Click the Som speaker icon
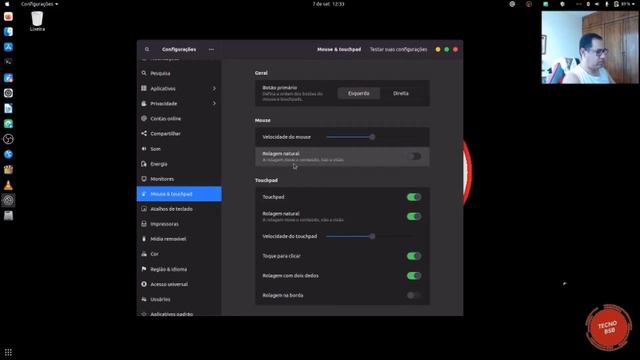 [144, 149]
